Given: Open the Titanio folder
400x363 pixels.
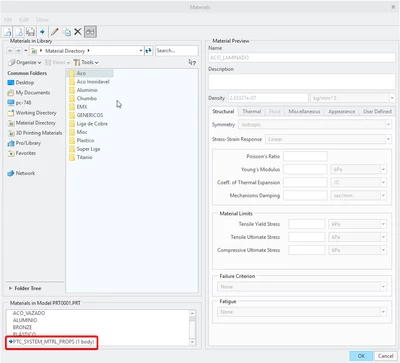Looking at the screenshot, I should coord(81,157).
